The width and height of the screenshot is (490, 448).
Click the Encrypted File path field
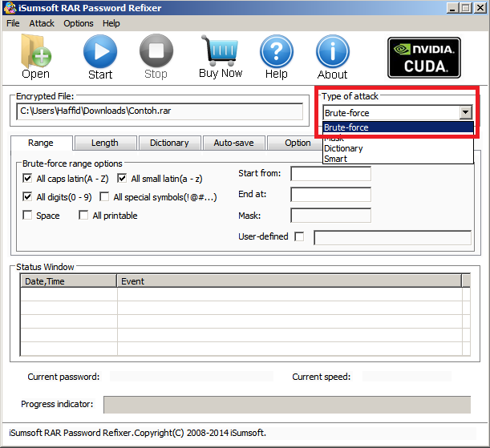[x=160, y=111]
